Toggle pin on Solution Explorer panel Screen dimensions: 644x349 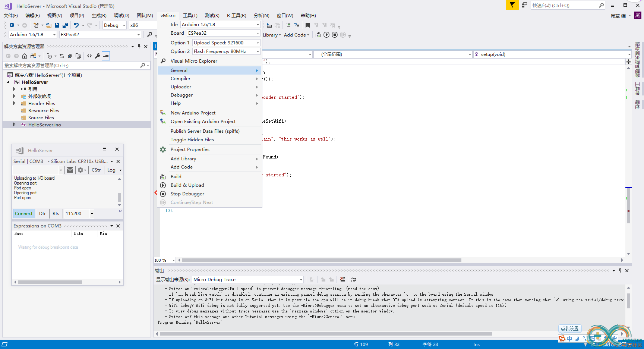tap(139, 47)
